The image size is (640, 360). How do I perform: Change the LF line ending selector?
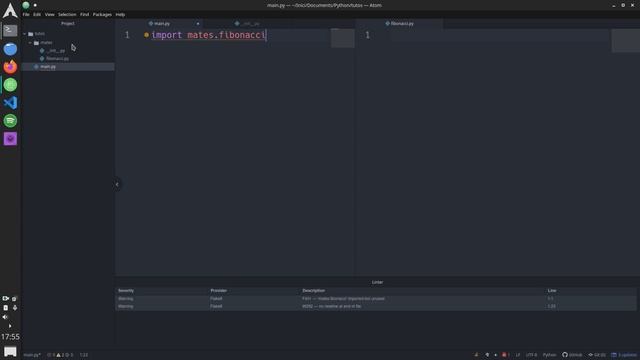[x=518, y=355]
